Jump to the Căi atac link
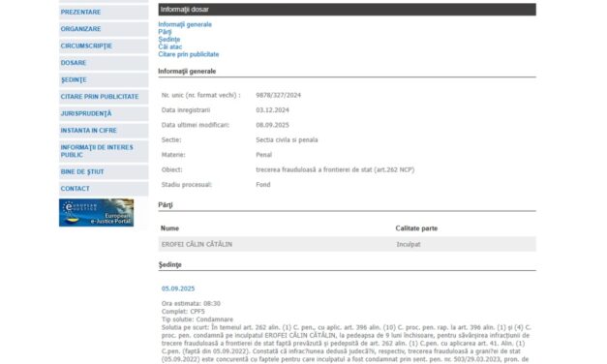607x364 pixels. pyautogui.click(x=170, y=46)
